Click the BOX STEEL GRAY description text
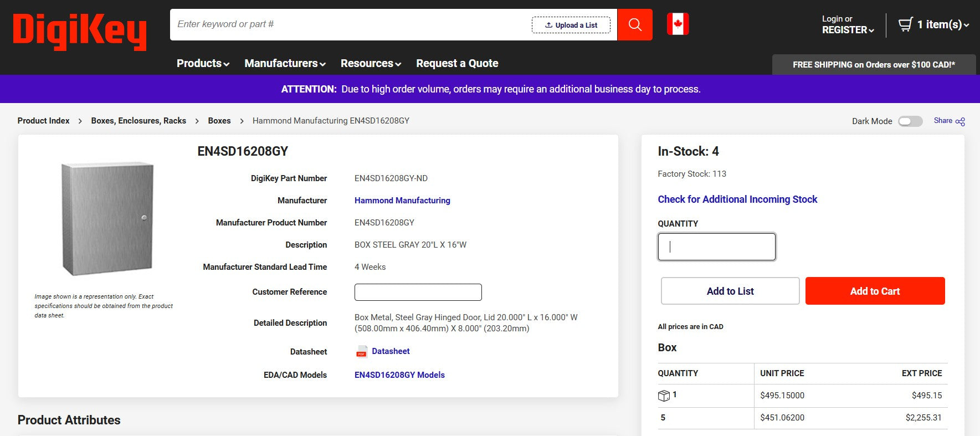Screen dimensions: 980x436 [411, 245]
